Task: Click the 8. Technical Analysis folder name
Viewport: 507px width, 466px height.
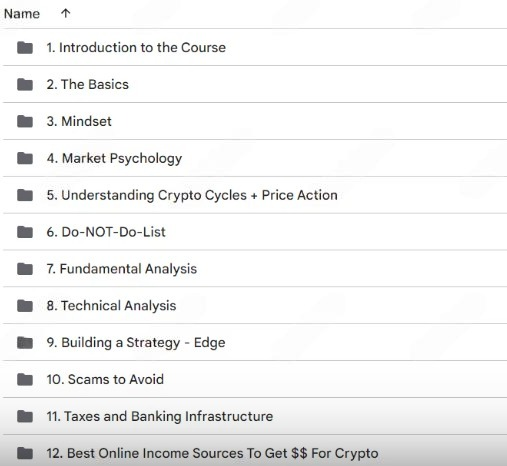Action: click(x=111, y=306)
